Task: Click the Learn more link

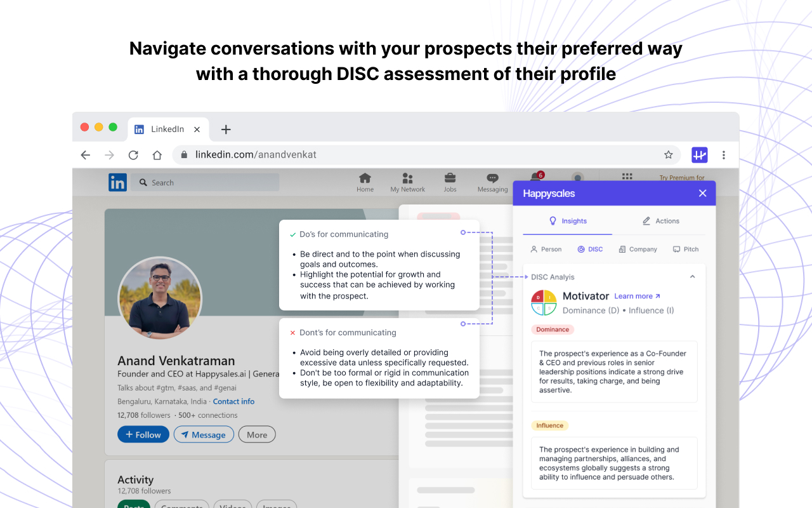Action: click(x=637, y=297)
